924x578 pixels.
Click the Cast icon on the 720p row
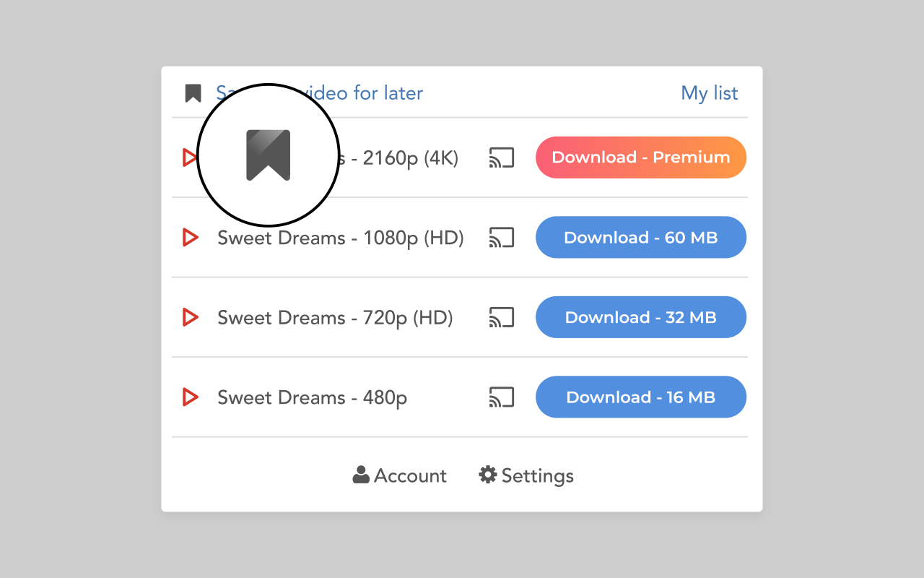pos(502,316)
